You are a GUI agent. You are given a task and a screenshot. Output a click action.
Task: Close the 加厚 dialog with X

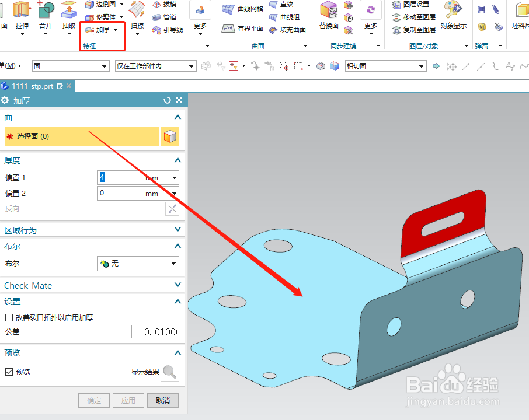[179, 100]
